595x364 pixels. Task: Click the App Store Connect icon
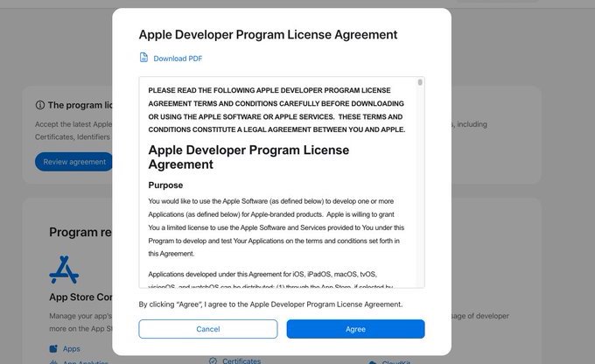pos(64,269)
